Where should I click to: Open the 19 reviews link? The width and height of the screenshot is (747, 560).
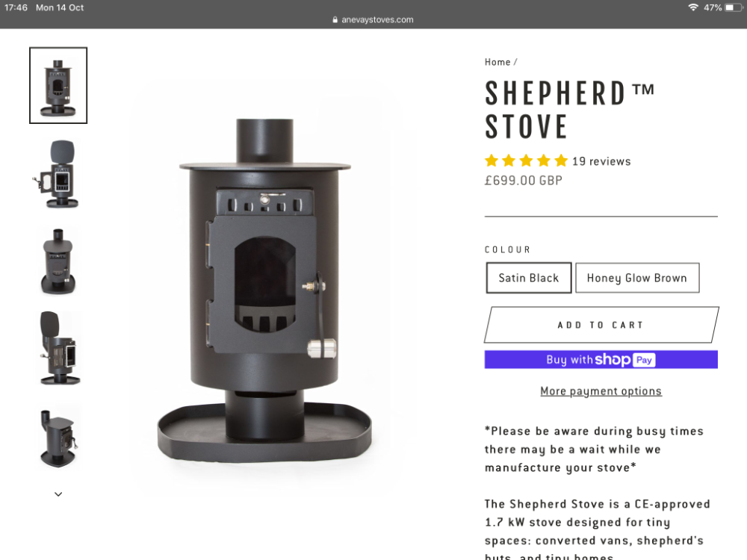click(601, 161)
